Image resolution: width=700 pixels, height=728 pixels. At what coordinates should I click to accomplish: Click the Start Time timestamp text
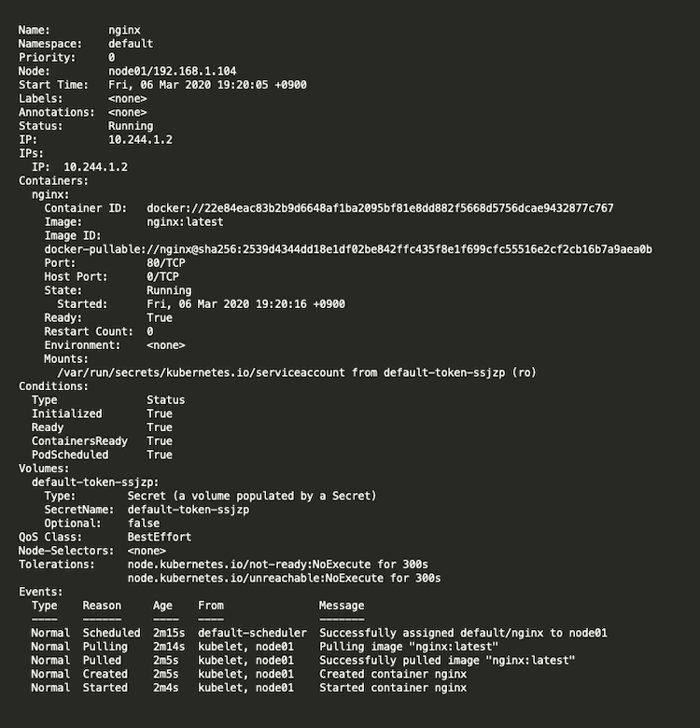207,85
